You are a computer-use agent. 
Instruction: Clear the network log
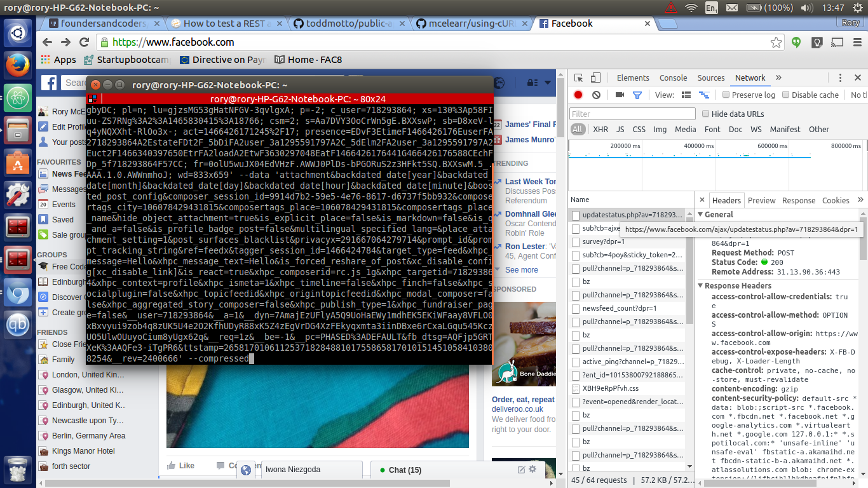(596, 95)
